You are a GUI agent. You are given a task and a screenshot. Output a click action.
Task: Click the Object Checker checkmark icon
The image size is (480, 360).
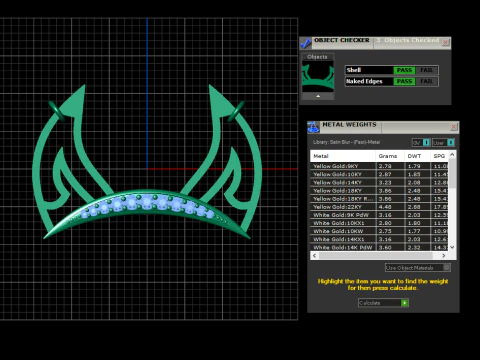(306, 43)
